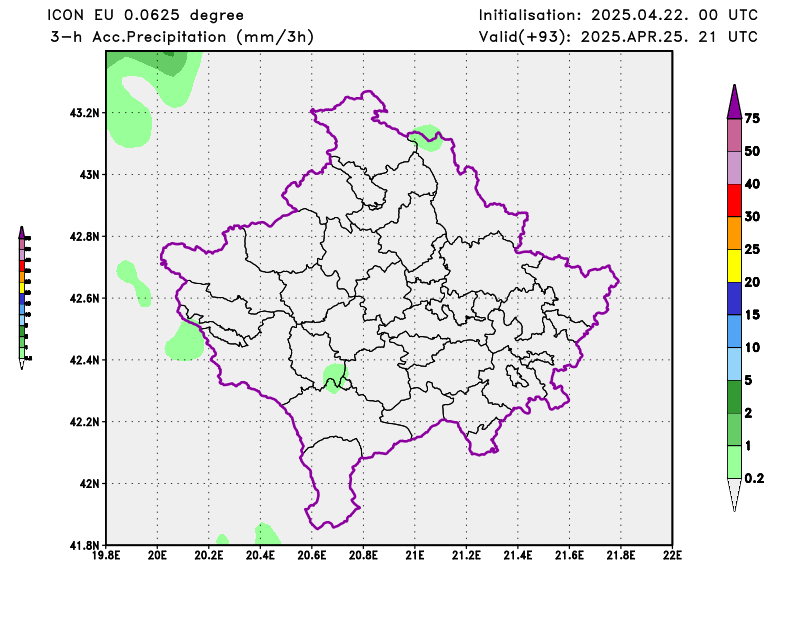Click the legend label "25"
This screenshot has height=618, width=800.
point(752,249)
